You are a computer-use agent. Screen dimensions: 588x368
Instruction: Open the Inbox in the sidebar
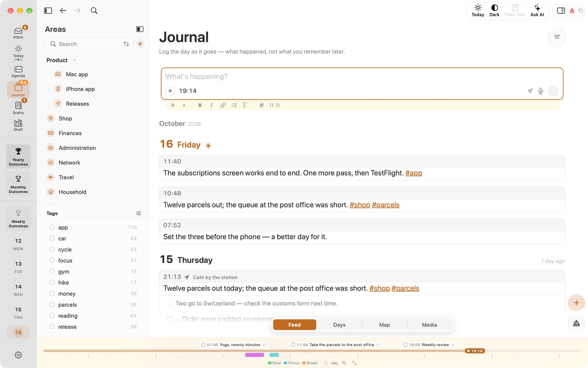18,32
